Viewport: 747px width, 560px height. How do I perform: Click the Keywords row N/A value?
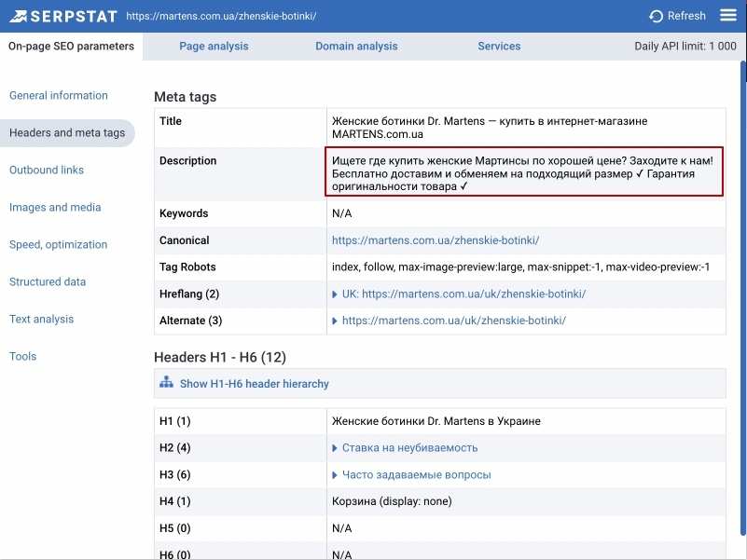tap(341, 213)
